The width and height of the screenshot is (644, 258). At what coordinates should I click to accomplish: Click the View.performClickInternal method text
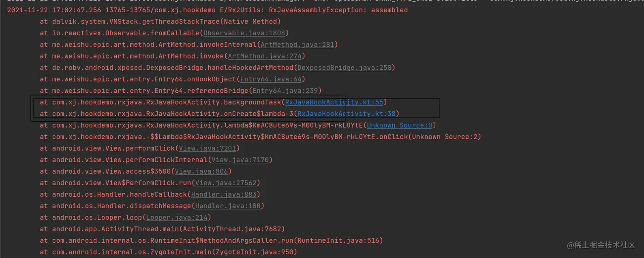(130, 160)
